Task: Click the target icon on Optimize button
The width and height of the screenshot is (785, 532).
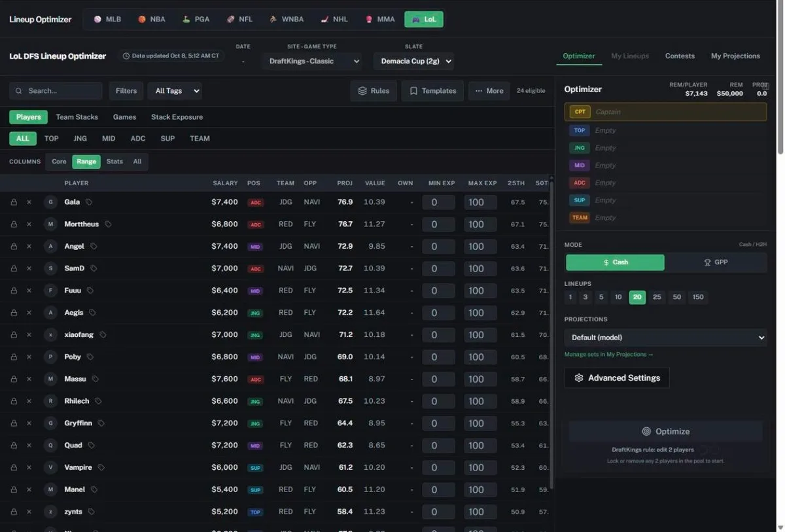Action: (x=646, y=432)
